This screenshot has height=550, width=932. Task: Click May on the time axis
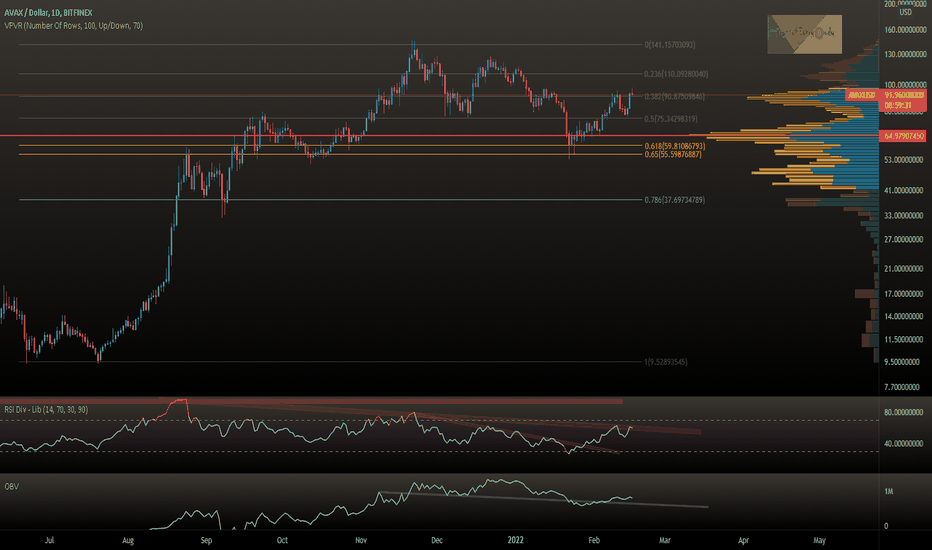coord(819,540)
